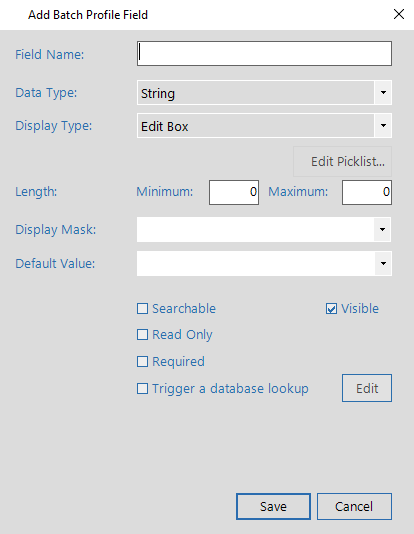Open the Data Type dropdown arrow

pyautogui.click(x=383, y=93)
